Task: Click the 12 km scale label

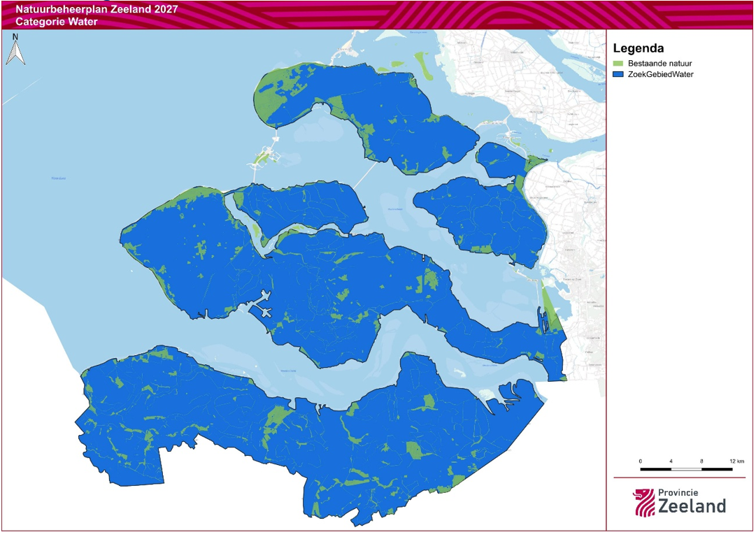Action: click(736, 461)
